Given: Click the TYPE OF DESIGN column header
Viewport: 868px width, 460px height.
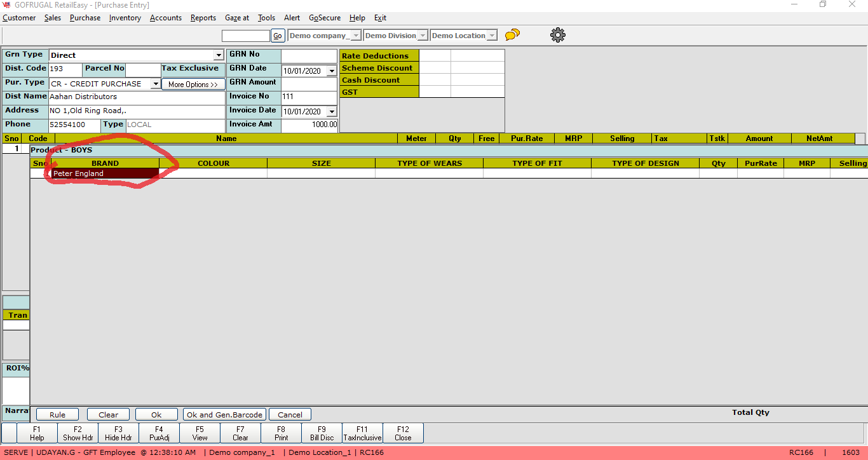Looking at the screenshot, I should pos(646,163).
